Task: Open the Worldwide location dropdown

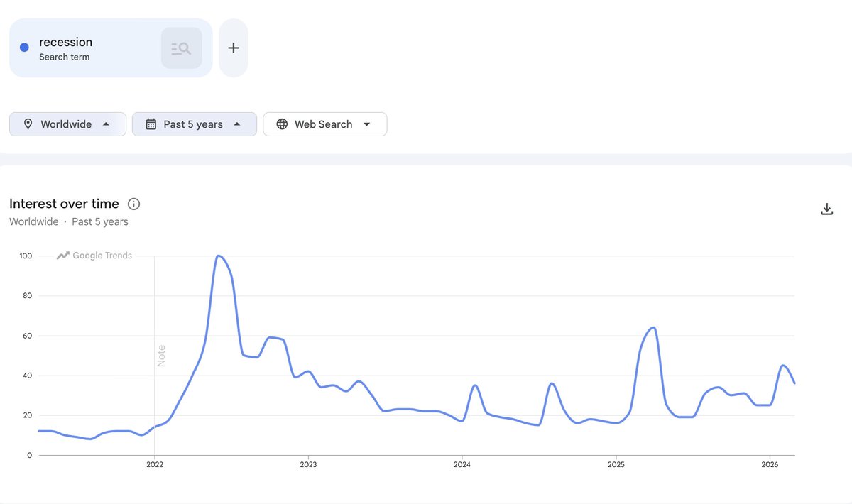Action: 67,124
